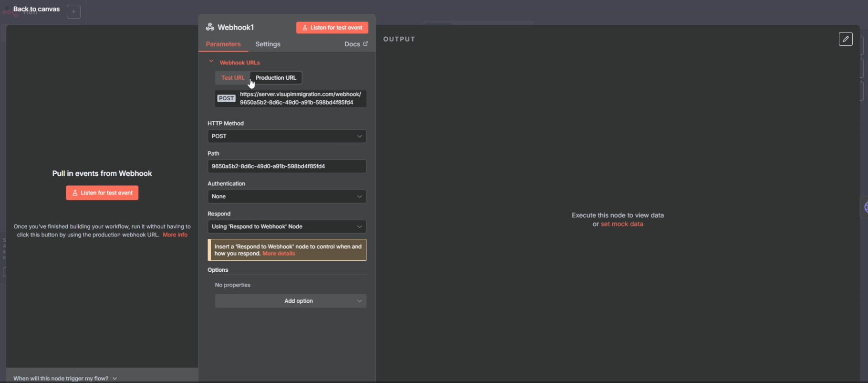Viewport: 868px width, 383px height.
Task: Open the Parameters tab
Action: pos(223,44)
